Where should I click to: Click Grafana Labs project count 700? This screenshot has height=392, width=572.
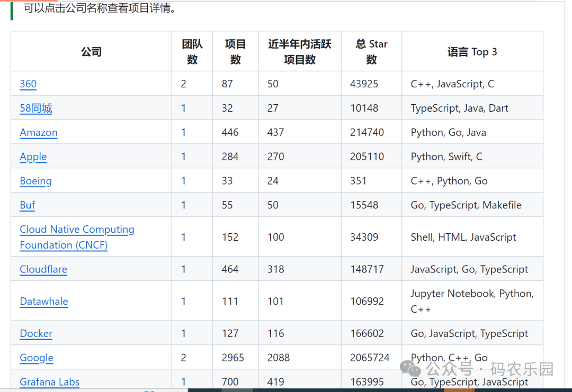point(230,382)
